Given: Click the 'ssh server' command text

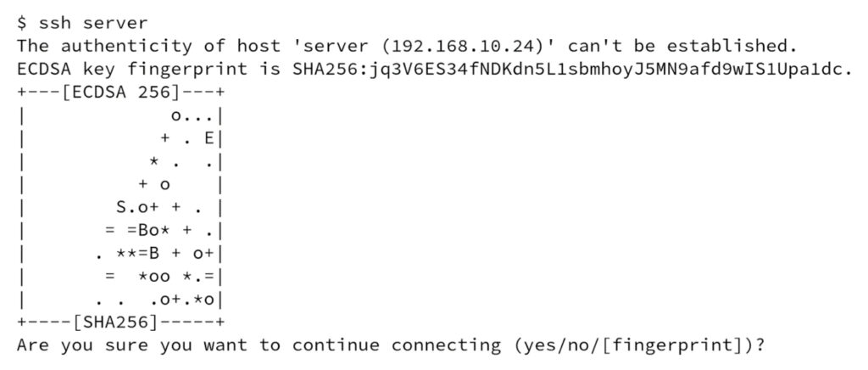Looking at the screenshot, I should pos(93,23).
